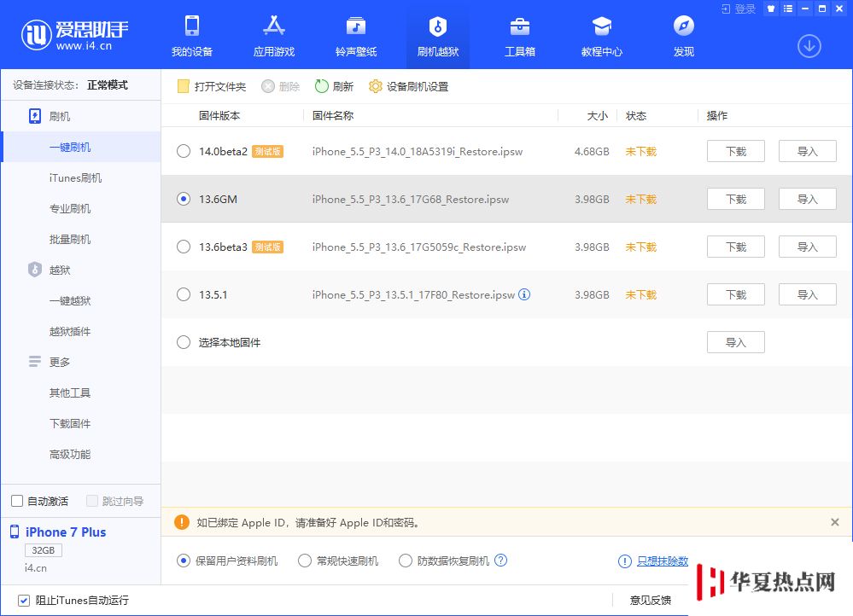
Task: Close the Apple ID notice bar
Action: click(x=834, y=522)
